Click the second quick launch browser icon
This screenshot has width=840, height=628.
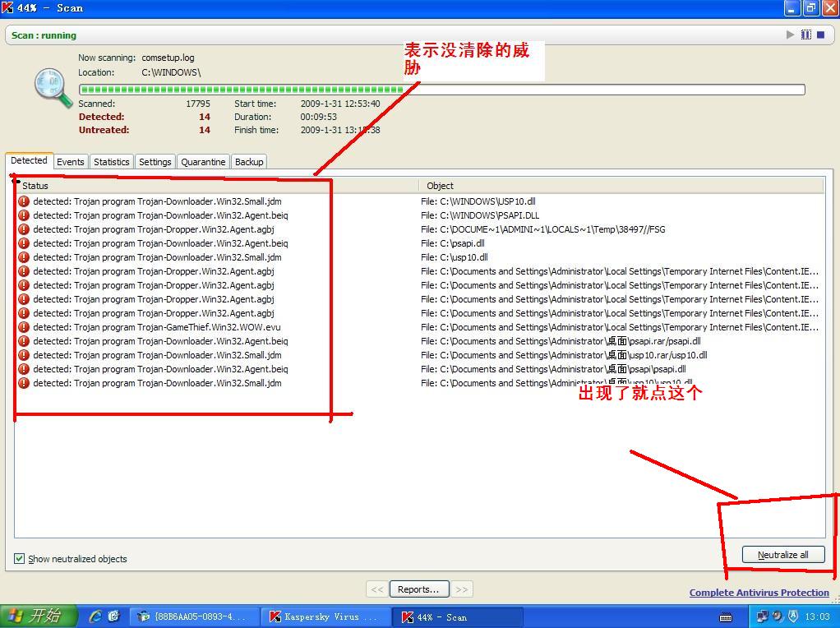113,616
